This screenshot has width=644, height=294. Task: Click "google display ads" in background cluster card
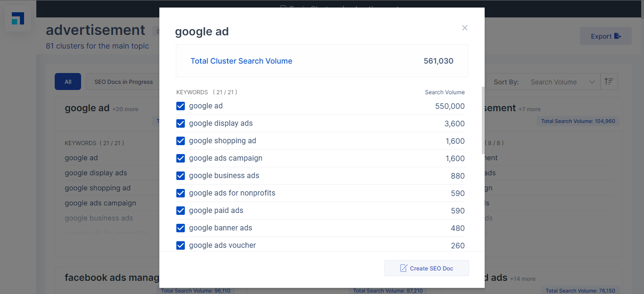[x=96, y=173]
